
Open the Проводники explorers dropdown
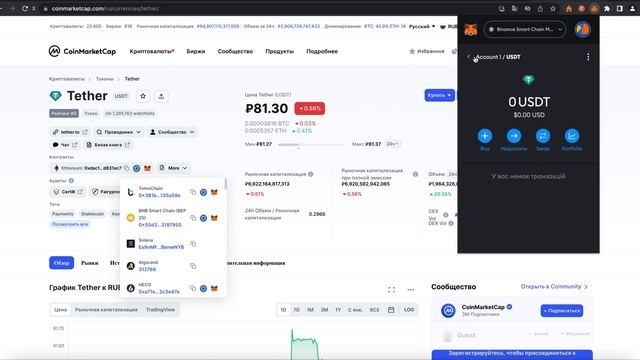[x=118, y=132]
